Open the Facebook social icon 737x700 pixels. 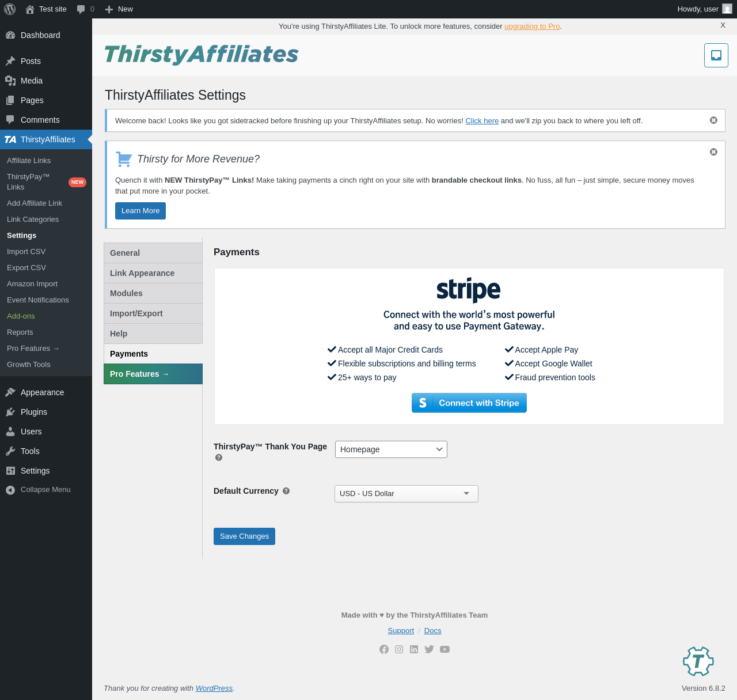click(x=384, y=649)
